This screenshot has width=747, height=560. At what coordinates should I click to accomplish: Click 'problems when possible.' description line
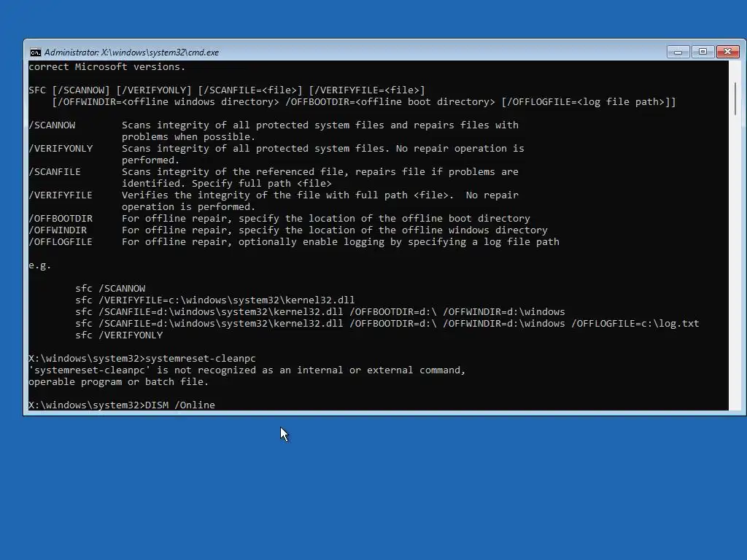click(x=188, y=136)
